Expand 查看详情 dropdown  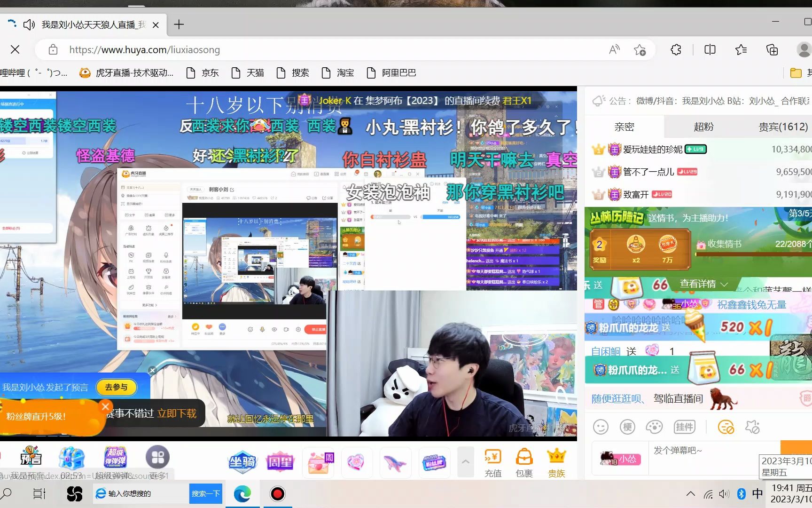pos(703,284)
